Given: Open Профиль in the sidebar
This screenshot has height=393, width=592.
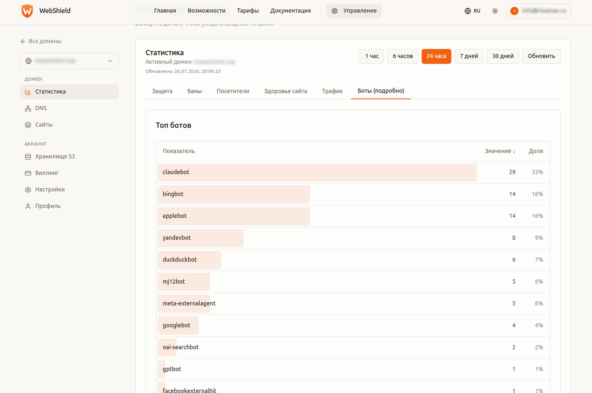Looking at the screenshot, I should 69,206.
